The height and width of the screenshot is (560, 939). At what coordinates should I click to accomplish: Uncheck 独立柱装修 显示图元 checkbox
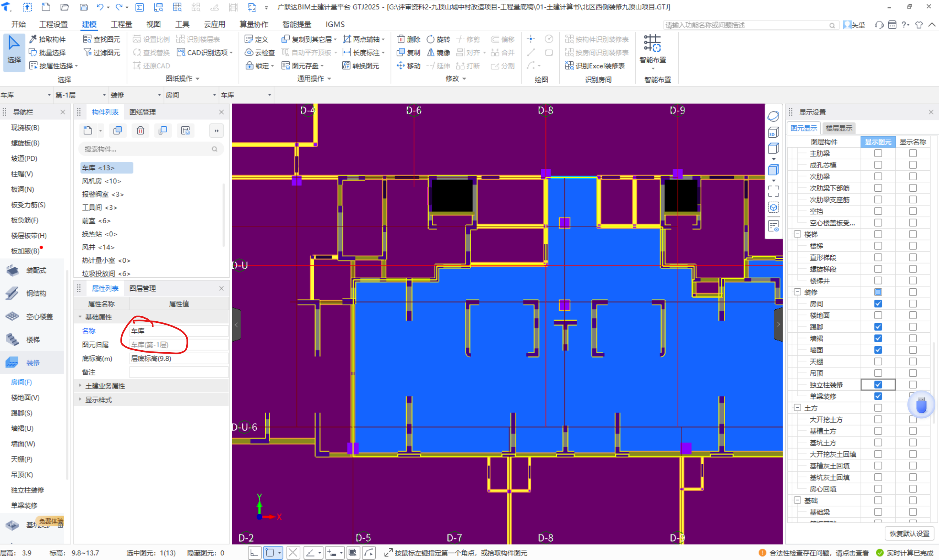tap(878, 384)
